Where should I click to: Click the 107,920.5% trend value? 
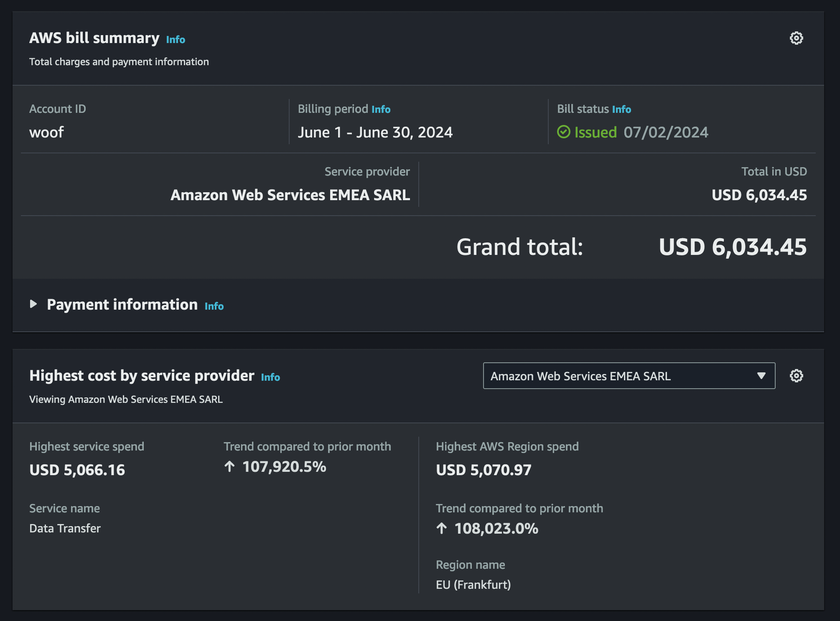pos(284,467)
